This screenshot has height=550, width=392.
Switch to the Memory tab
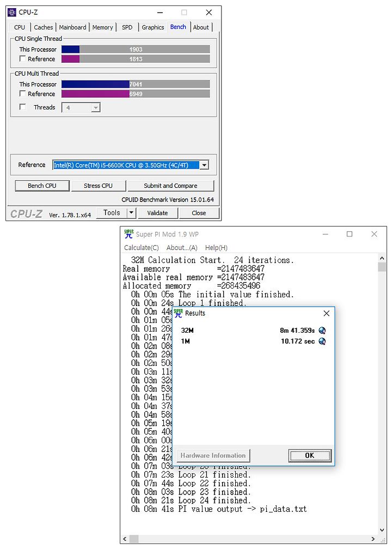point(103,27)
